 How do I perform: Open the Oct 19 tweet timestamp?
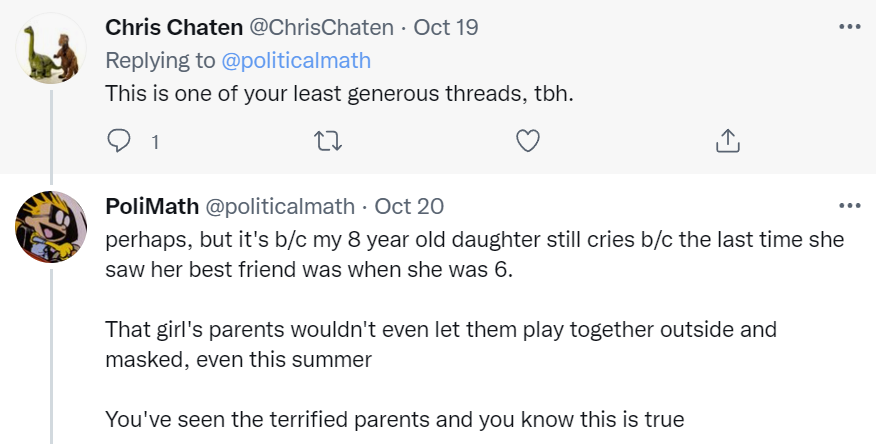[446, 27]
